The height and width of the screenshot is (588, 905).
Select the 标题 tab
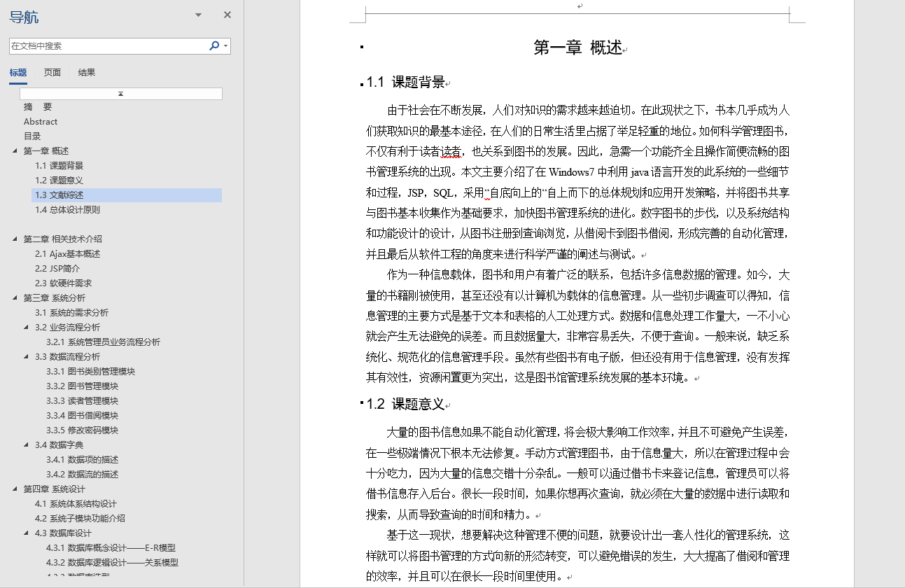tap(18, 72)
